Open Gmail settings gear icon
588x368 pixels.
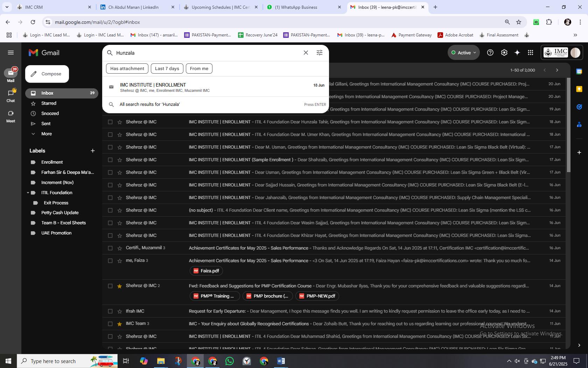[504, 53]
